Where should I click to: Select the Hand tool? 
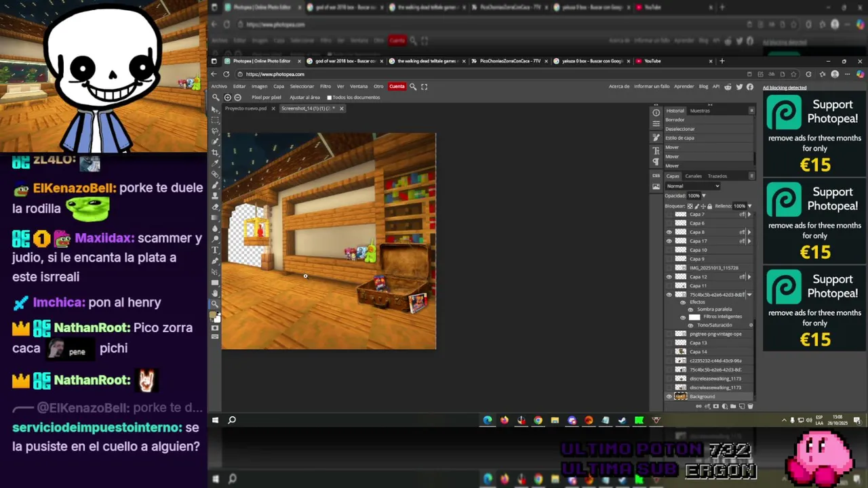216,293
